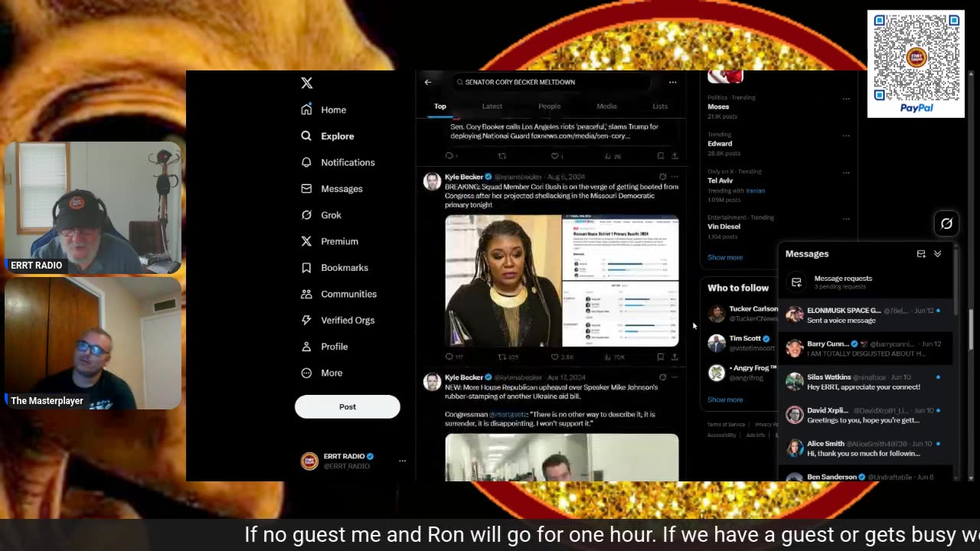
Task: Open Cori Bush photo in the post
Action: (x=503, y=281)
